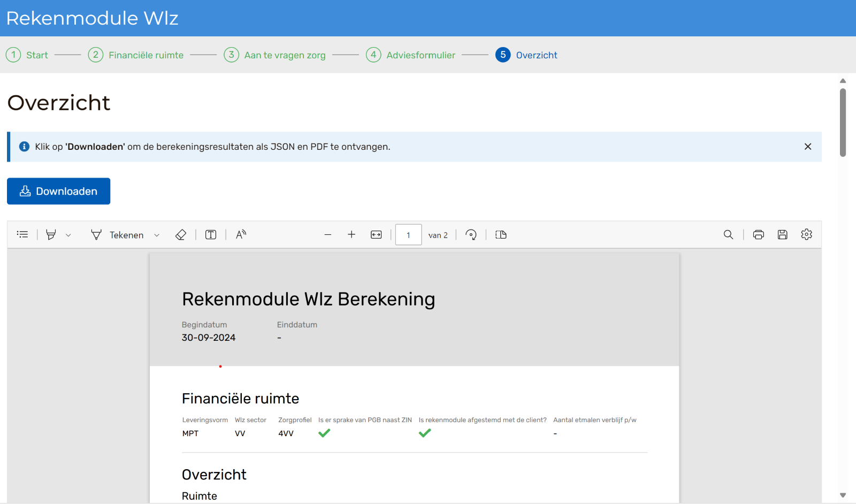Click the VV value under Wlz sector

pos(240,433)
